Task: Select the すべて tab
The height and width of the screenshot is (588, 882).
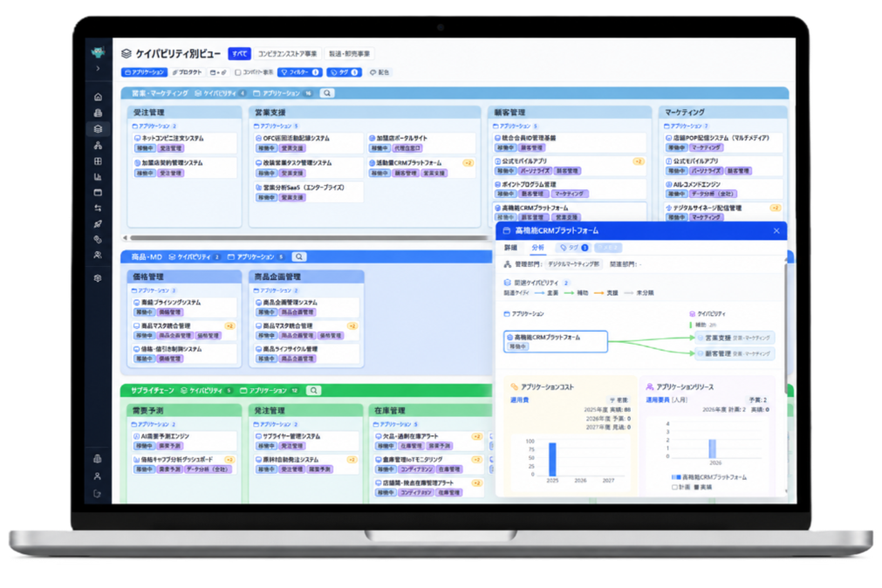Action: (x=239, y=53)
